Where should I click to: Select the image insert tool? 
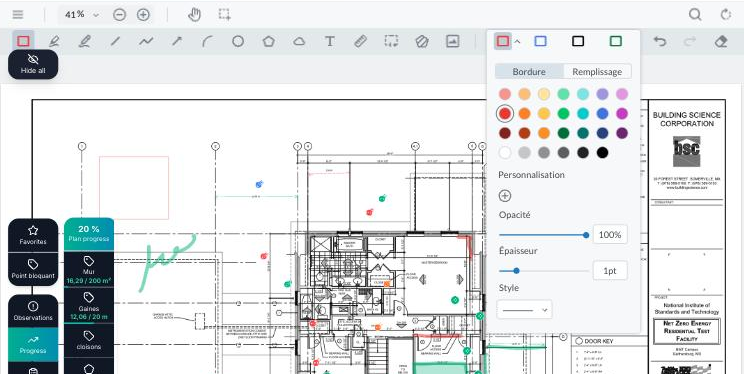(x=453, y=41)
